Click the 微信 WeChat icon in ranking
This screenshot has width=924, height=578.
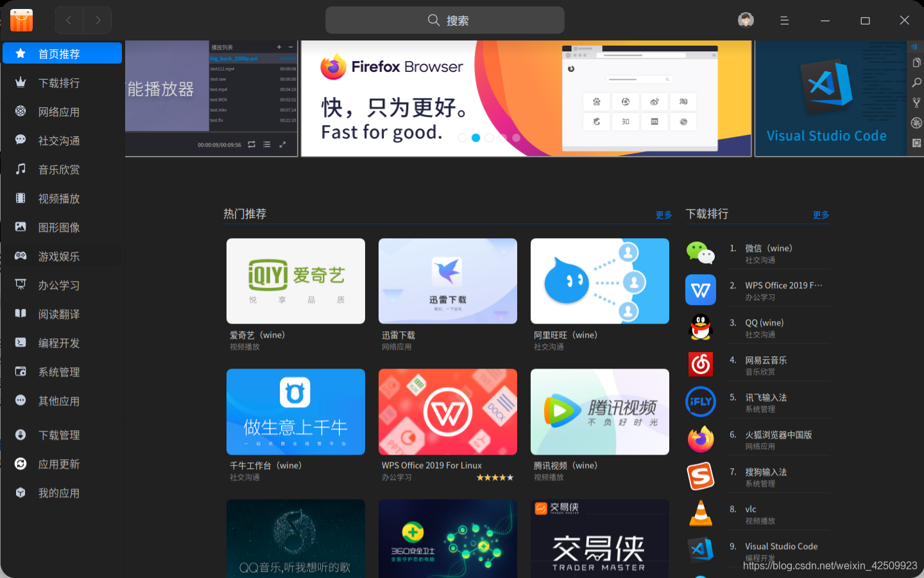[701, 253]
